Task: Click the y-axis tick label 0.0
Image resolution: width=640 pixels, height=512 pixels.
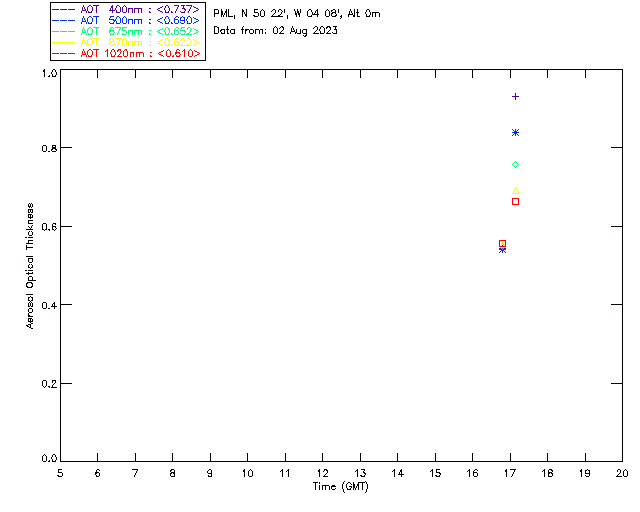Action: tap(49, 459)
